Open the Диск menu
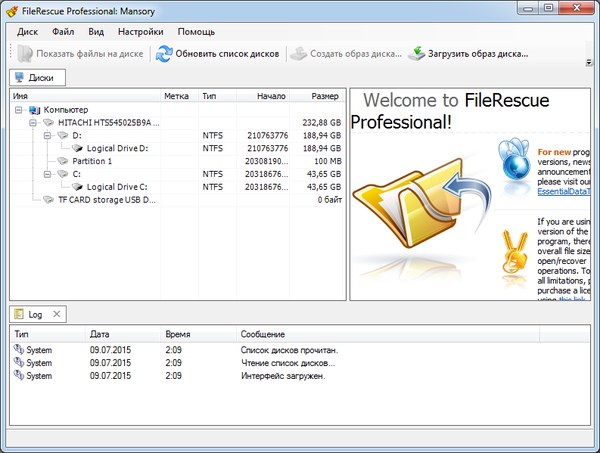This screenshot has width=600, height=453. pyautogui.click(x=27, y=31)
